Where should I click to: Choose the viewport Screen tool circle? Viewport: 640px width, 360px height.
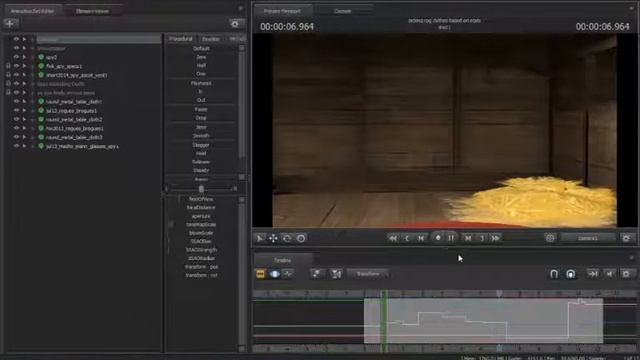(301, 238)
